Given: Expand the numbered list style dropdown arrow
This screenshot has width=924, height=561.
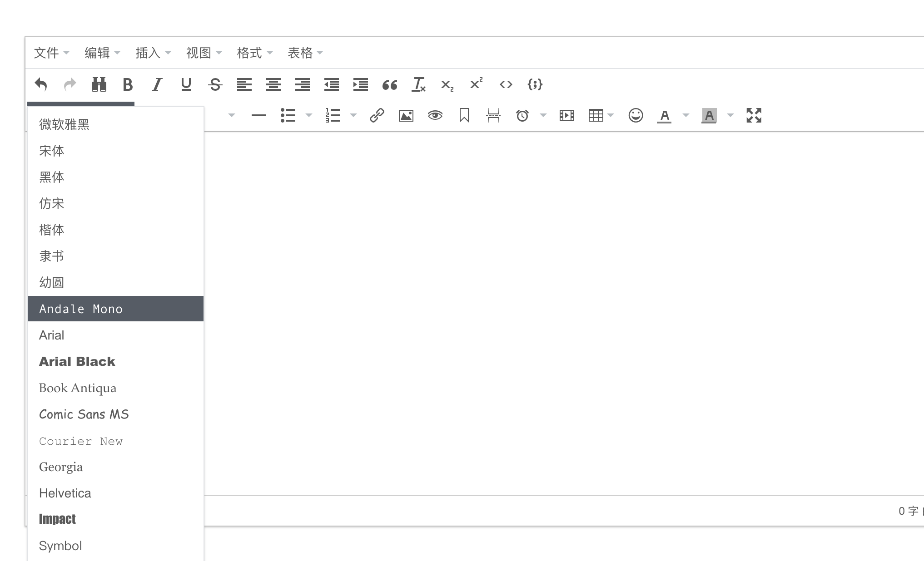Looking at the screenshot, I should pyautogui.click(x=353, y=115).
